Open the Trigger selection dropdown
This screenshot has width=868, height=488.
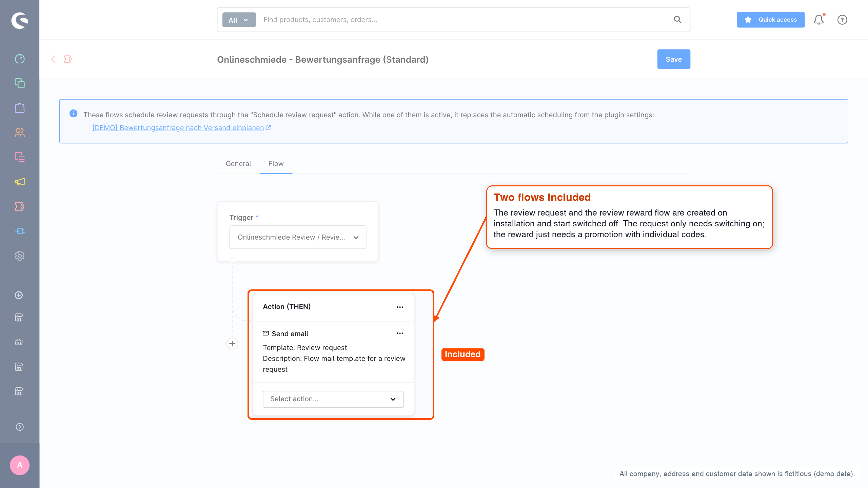click(x=298, y=237)
